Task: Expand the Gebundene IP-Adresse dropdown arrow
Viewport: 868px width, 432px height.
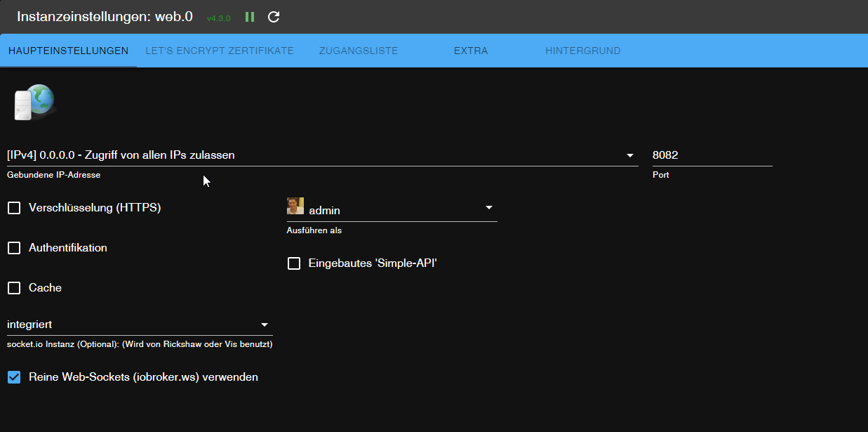Action: pyautogui.click(x=630, y=155)
